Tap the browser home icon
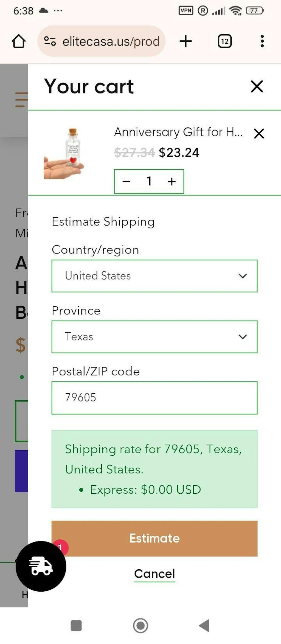Image resolution: width=281 pixels, height=644 pixels. [x=19, y=41]
